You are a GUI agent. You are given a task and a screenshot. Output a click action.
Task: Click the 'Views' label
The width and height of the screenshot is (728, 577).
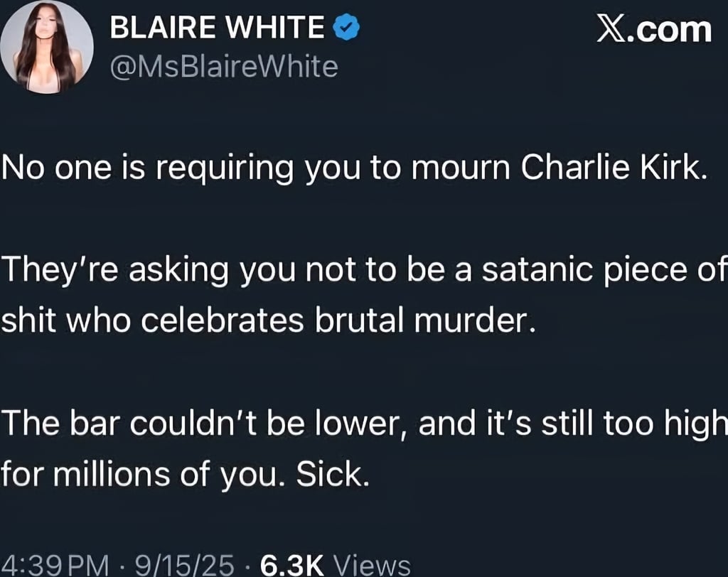[372, 565]
